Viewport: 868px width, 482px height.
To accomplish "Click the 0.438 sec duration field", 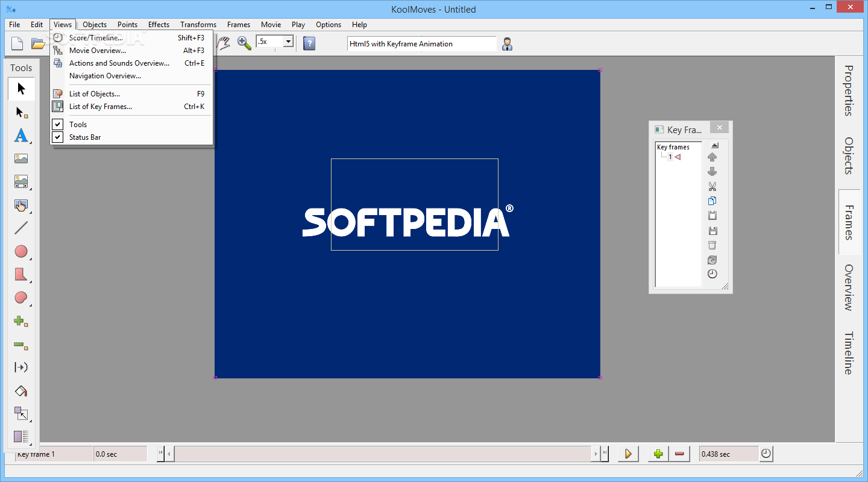I will point(729,454).
